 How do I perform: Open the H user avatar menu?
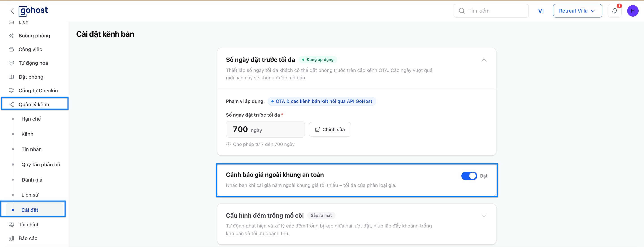point(633,11)
